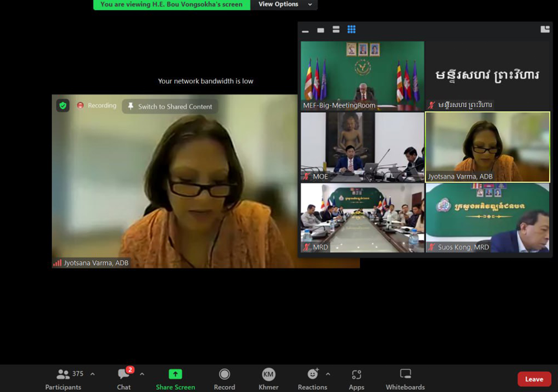
Task: Switch to single-video thumbnail view
Action: tap(321, 30)
